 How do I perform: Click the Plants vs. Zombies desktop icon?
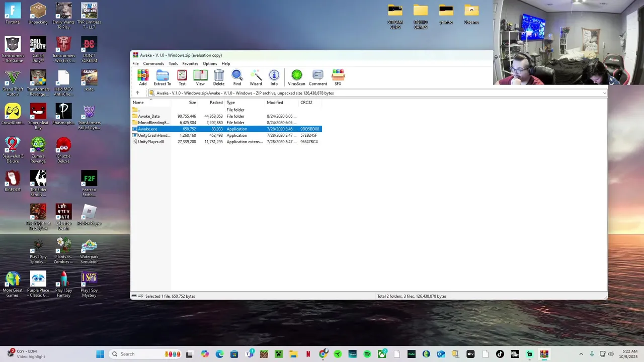pos(63,251)
